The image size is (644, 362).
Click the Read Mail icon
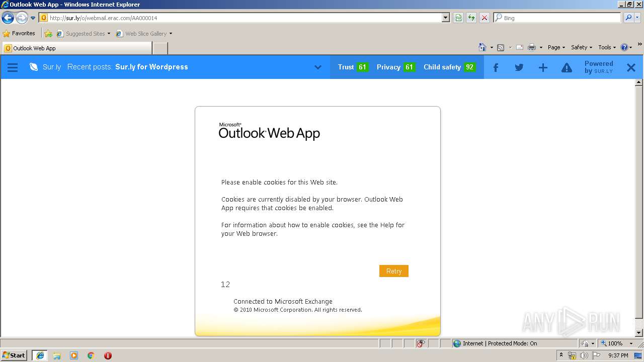coord(520,47)
